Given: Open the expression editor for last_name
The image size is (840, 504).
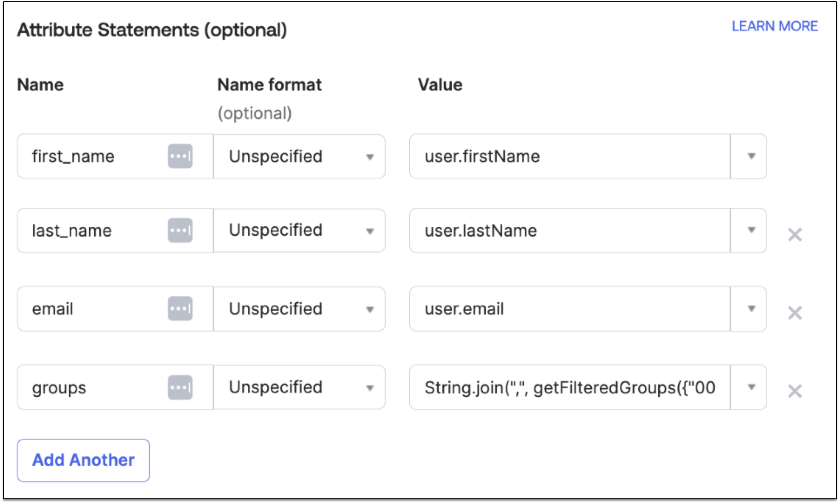Looking at the screenshot, I should tap(180, 230).
